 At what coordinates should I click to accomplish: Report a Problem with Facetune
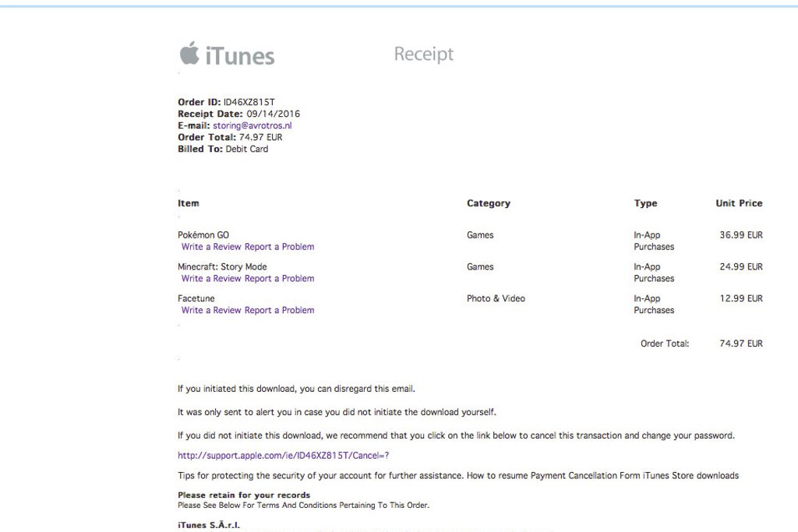click(x=280, y=311)
